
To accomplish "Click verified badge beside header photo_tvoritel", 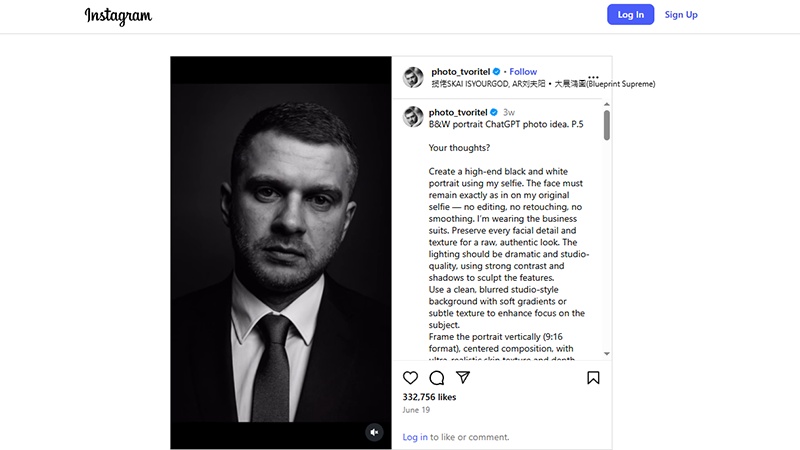I will tap(496, 71).
